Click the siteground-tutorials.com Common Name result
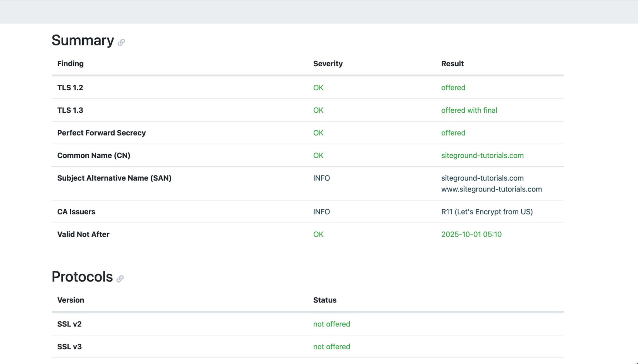This screenshot has width=638, height=364. (482, 155)
